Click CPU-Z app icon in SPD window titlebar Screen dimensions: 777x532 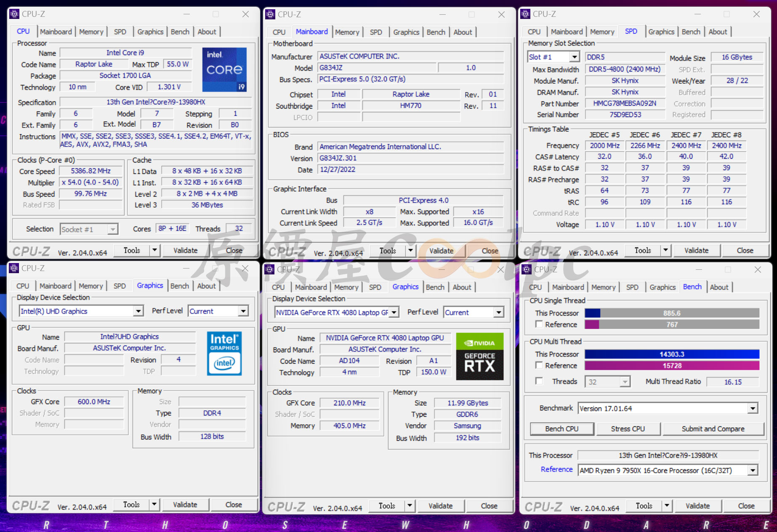click(525, 14)
